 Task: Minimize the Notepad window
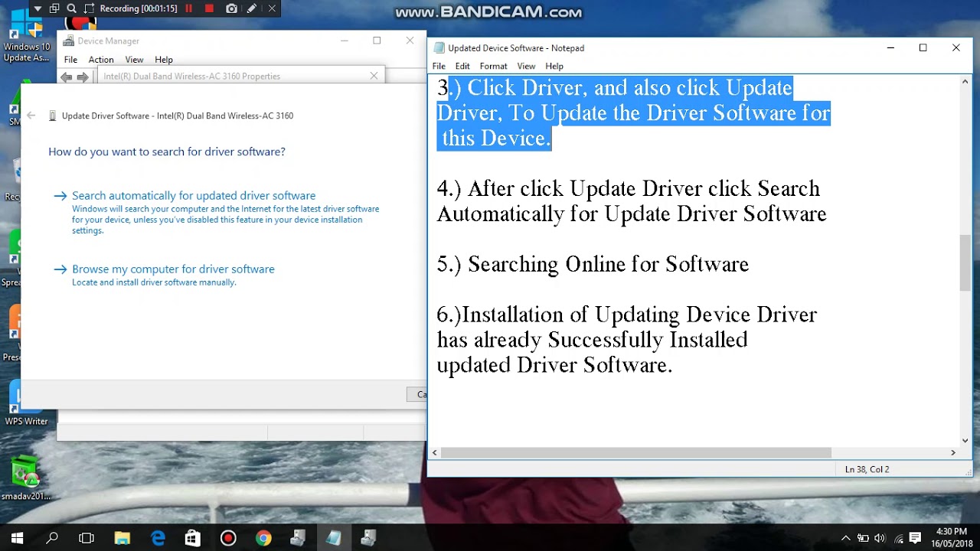(890, 47)
